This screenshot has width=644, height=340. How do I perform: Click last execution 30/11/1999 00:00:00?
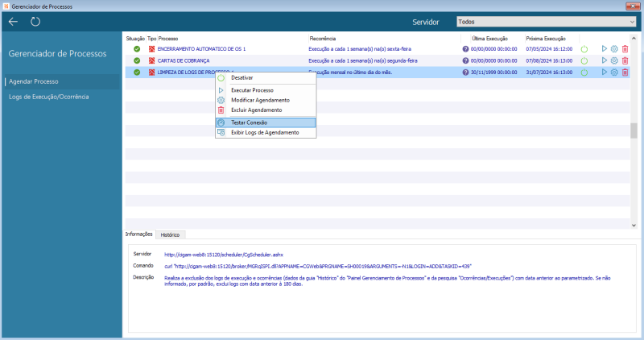click(493, 73)
